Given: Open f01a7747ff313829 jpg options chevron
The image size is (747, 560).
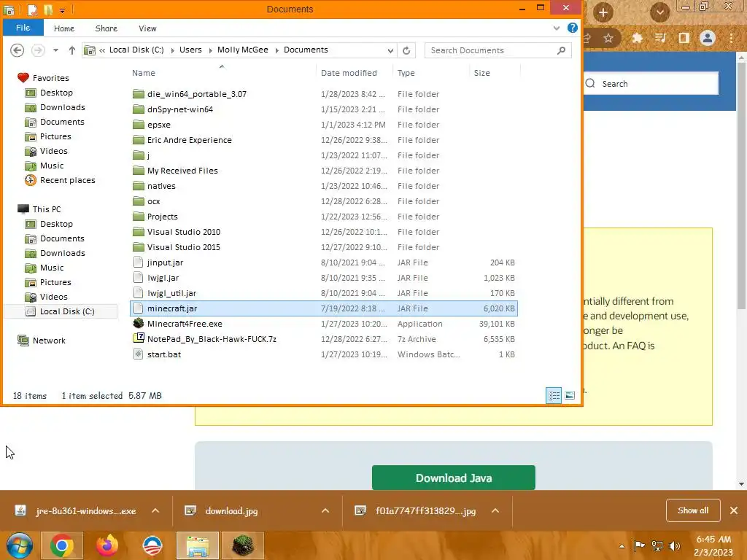Looking at the screenshot, I should (495, 511).
